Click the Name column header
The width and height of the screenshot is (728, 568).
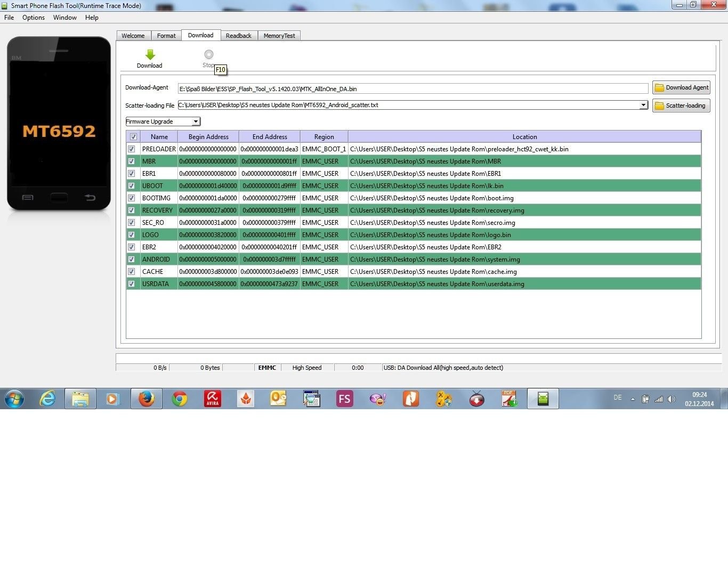(159, 137)
